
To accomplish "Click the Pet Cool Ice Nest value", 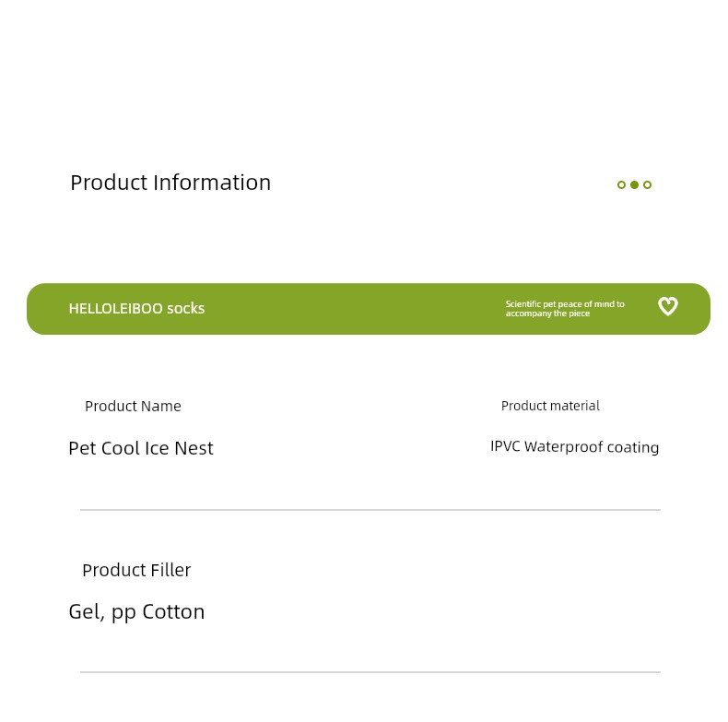I will (141, 448).
